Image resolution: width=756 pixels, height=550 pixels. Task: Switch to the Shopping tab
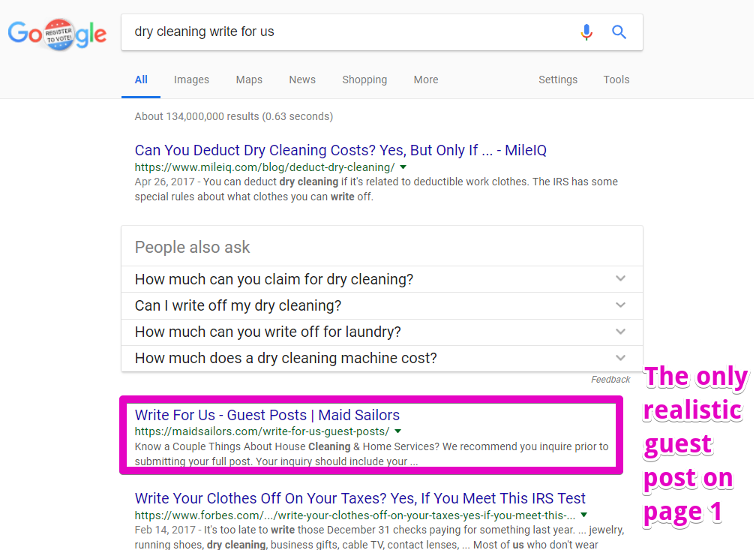coord(364,80)
